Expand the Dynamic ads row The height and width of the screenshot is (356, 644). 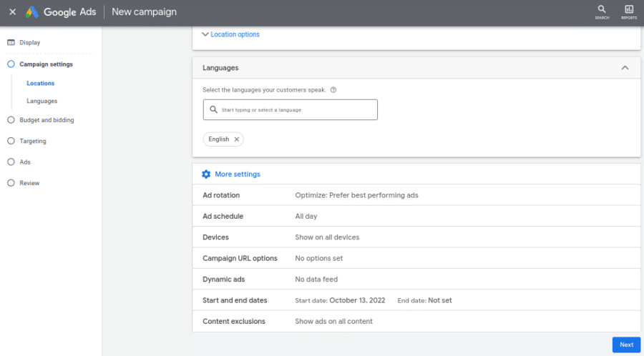pos(416,280)
